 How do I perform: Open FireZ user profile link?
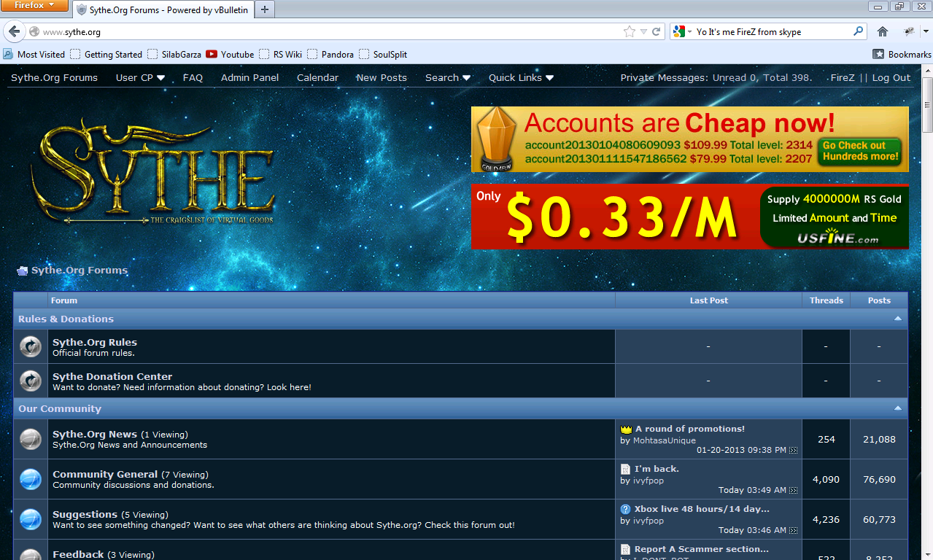(844, 77)
